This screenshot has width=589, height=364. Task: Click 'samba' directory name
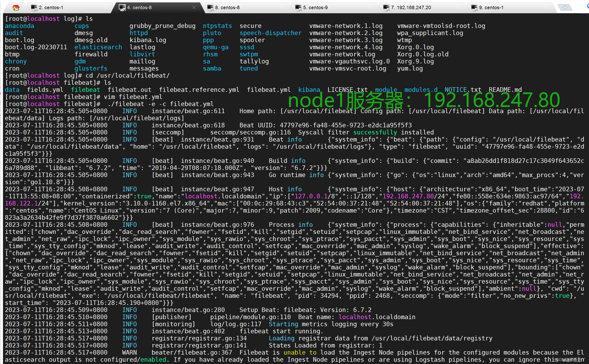coord(212,68)
